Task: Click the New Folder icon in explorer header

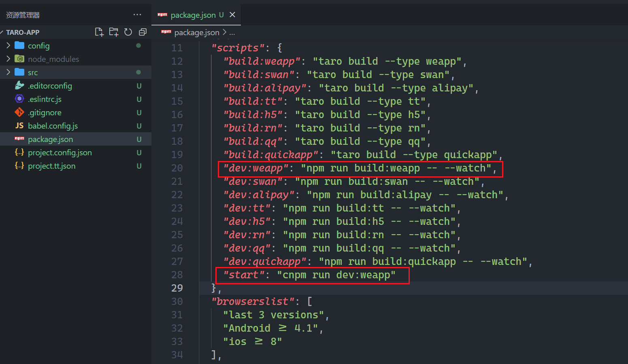Action: click(x=114, y=32)
